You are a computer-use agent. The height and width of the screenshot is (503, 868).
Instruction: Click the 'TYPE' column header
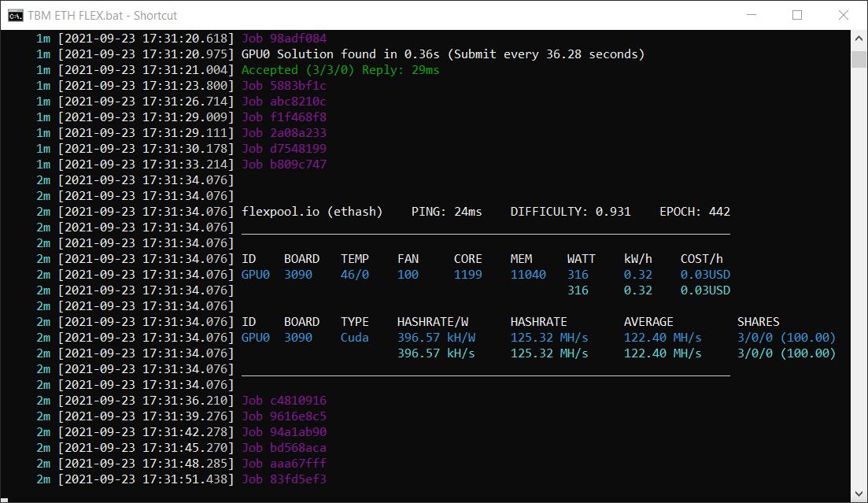[x=355, y=322]
